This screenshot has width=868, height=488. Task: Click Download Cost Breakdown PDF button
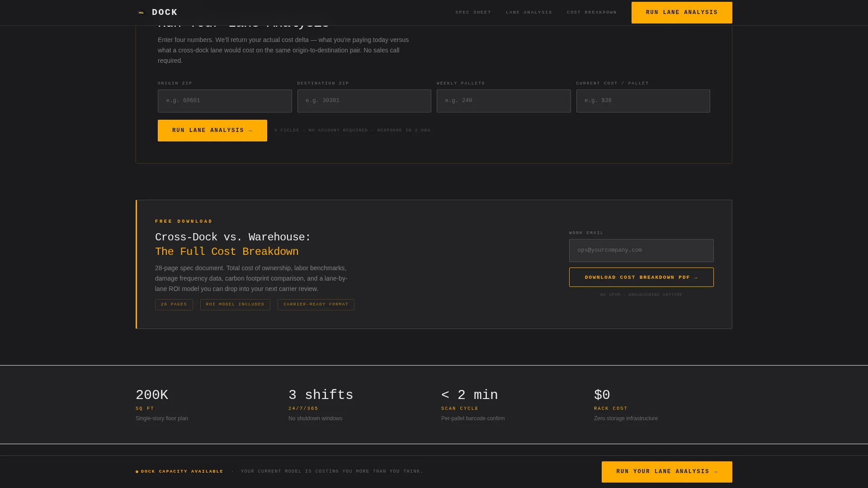(x=641, y=277)
